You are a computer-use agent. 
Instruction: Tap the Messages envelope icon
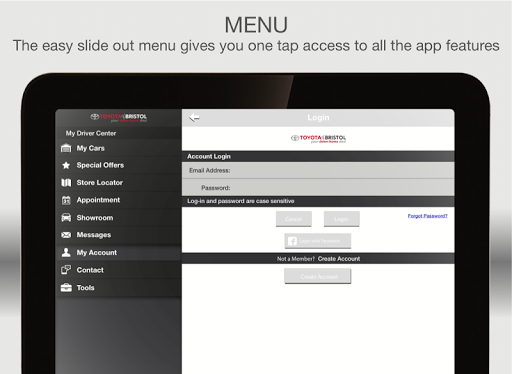coord(66,235)
